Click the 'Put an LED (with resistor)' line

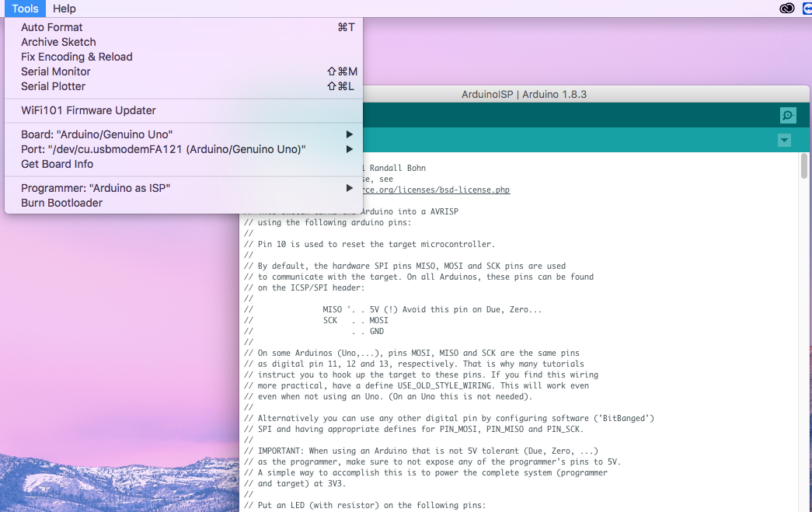[x=364, y=505]
